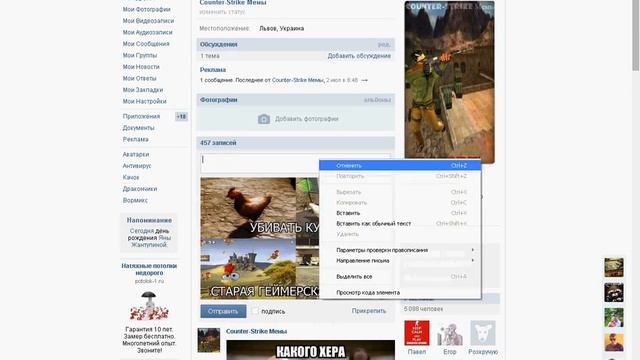Expand Параметры проверки правописания submenu

[400, 250]
